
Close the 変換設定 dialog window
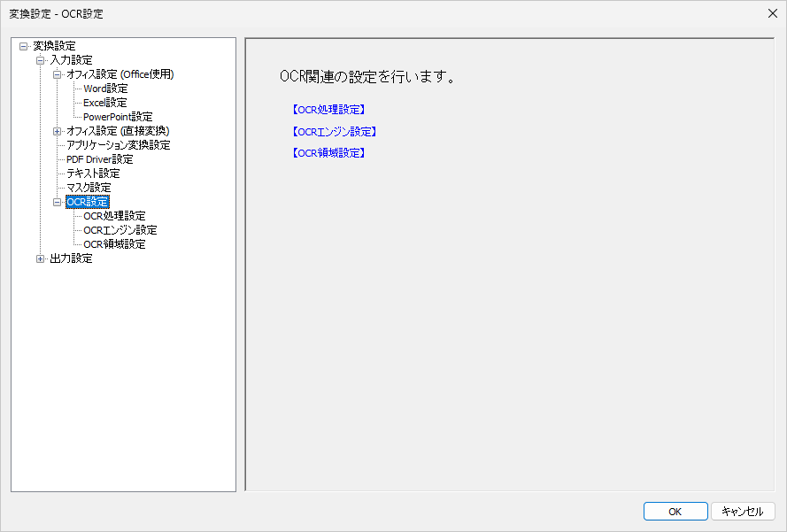coord(772,13)
